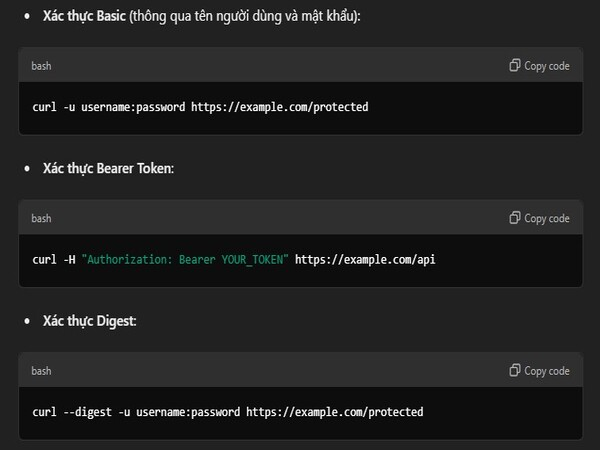Click the bash label above the Bearer Token command

point(41,218)
